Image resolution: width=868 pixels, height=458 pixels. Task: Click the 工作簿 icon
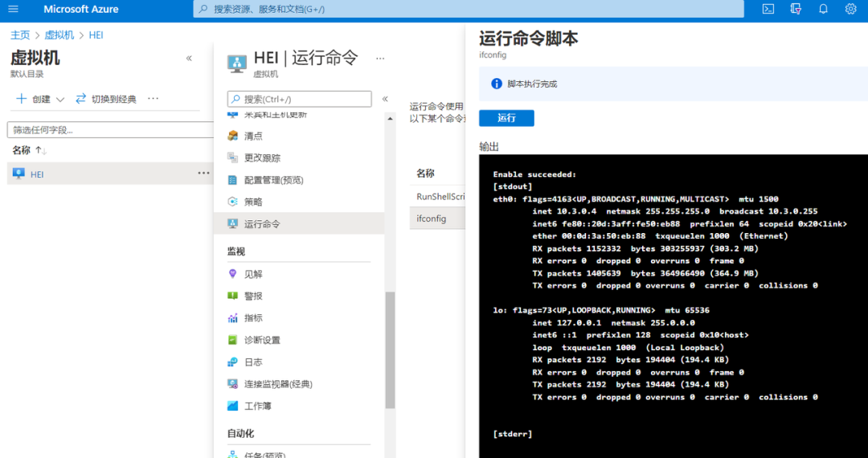233,406
